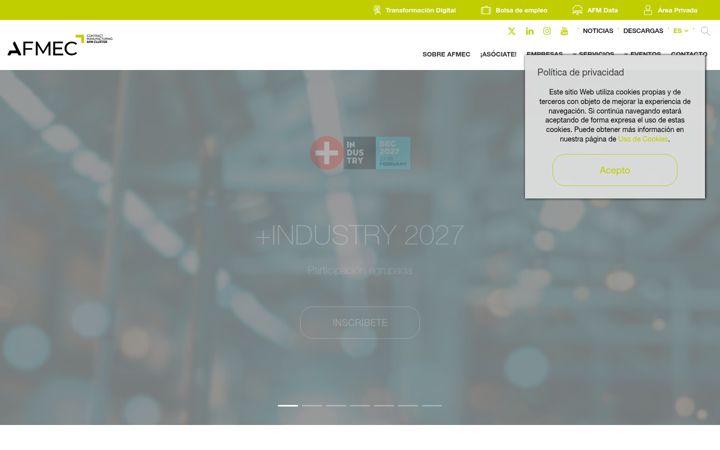
Task: Open the Uso de Cookies link
Action: (x=643, y=139)
